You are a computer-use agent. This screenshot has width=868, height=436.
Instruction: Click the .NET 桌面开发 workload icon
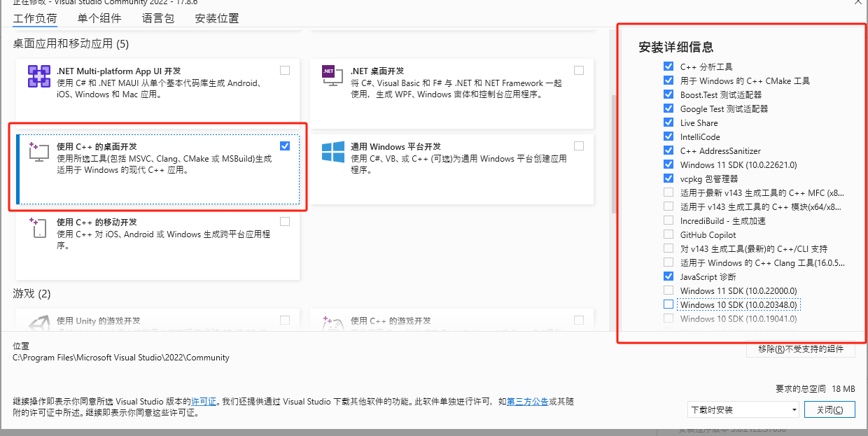click(332, 76)
